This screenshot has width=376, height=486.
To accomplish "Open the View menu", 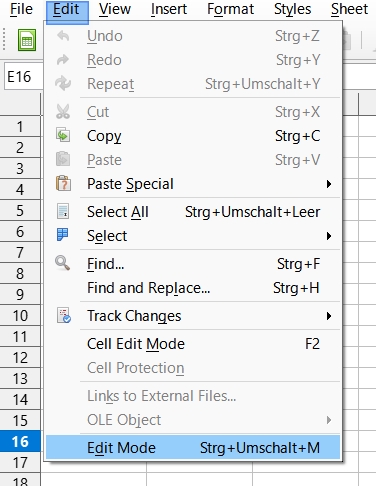I will click(115, 9).
